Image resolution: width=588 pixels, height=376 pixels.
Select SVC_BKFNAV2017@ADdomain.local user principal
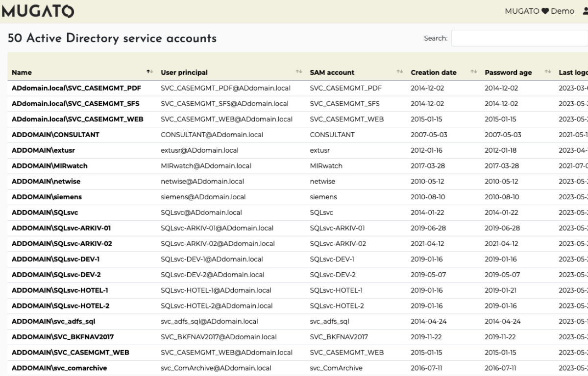click(x=219, y=337)
